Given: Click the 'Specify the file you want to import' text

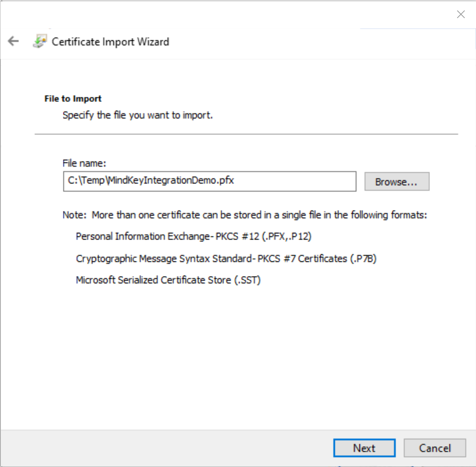Looking at the screenshot, I should click(x=138, y=115).
